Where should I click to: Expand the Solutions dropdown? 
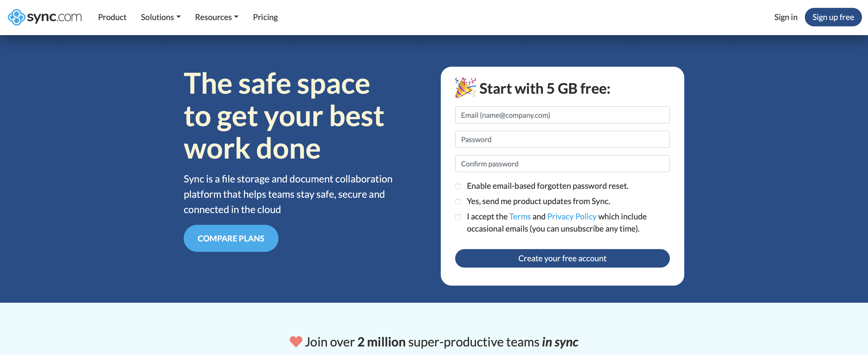tap(160, 17)
